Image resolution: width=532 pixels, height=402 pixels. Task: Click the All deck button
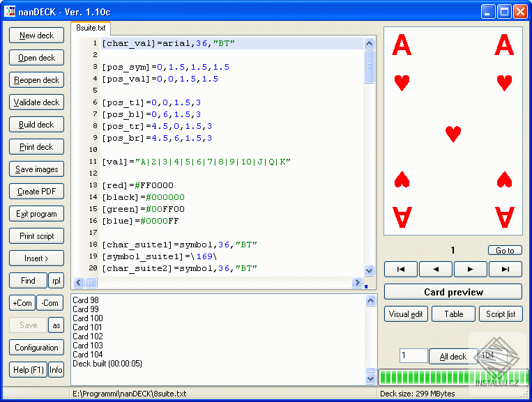(x=453, y=356)
